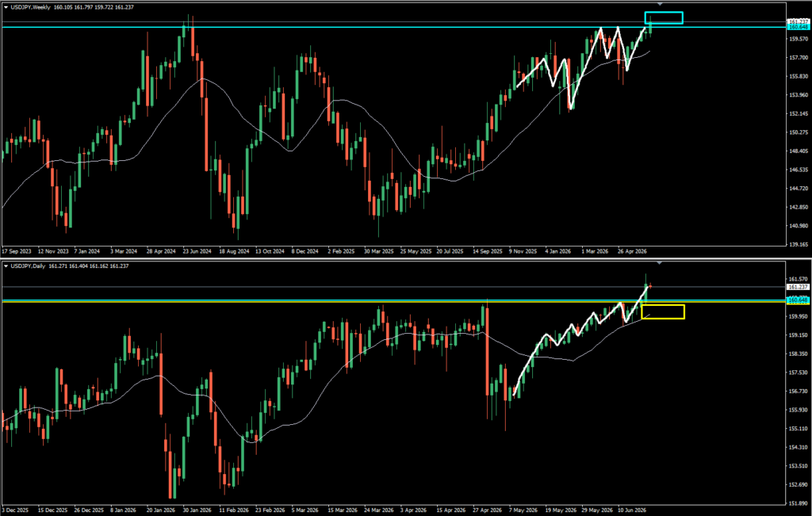Click the 161.570 price axis value
This screenshot has height=516, width=812.
(x=798, y=279)
